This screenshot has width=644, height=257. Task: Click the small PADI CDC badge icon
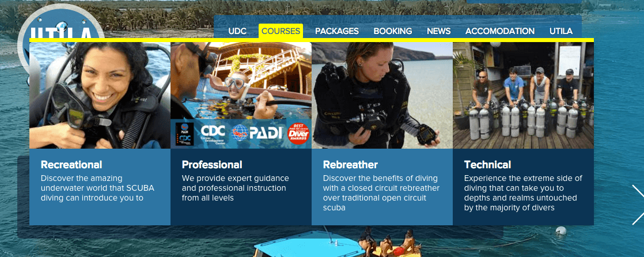(x=184, y=135)
